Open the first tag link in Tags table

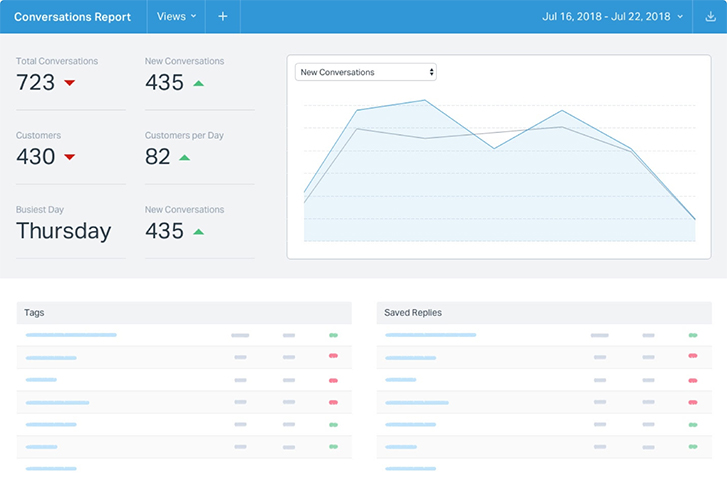pos(71,335)
